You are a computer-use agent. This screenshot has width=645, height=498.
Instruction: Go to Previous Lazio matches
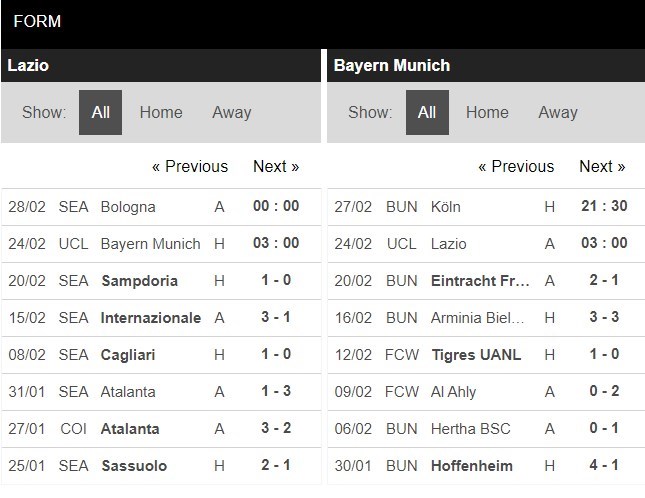[190, 166]
